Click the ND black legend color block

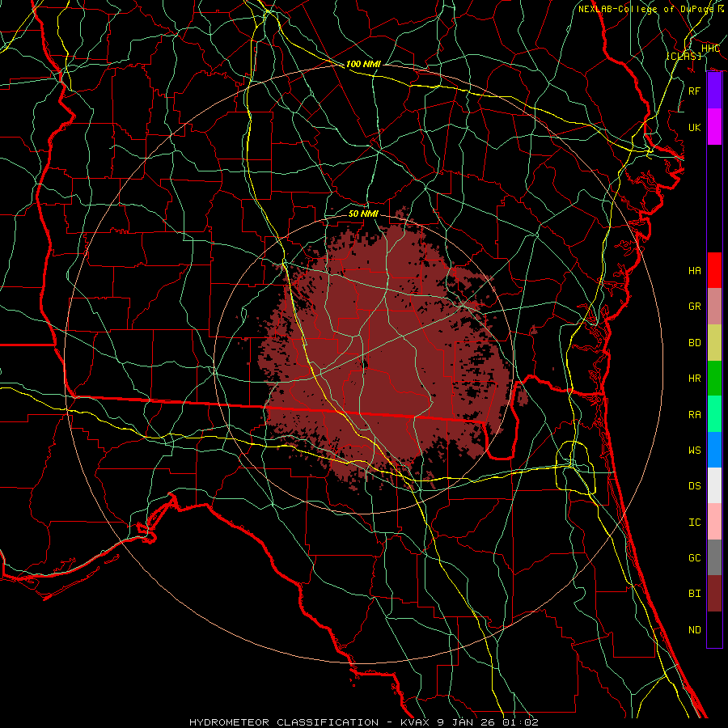714,629
